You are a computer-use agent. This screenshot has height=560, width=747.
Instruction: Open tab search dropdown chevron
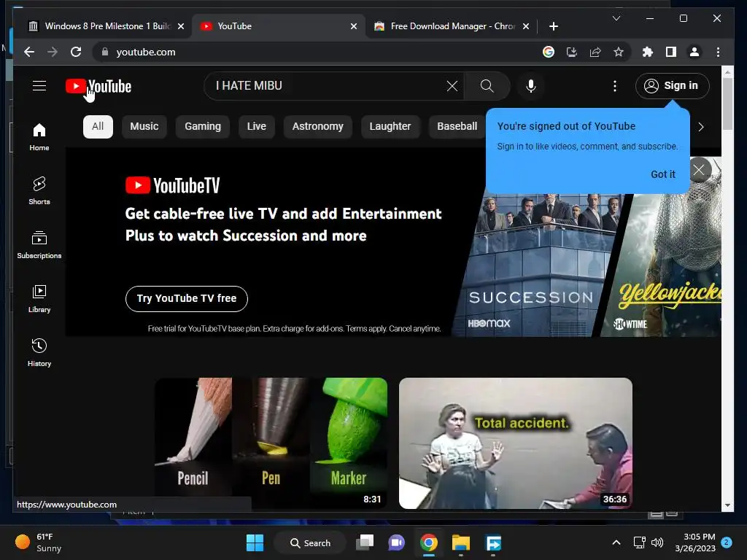click(x=616, y=18)
